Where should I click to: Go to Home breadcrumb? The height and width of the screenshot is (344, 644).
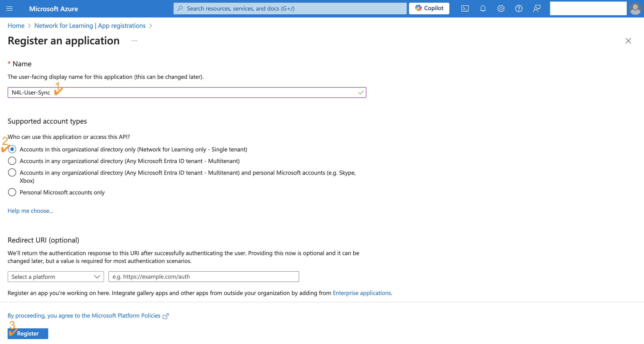click(x=16, y=26)
